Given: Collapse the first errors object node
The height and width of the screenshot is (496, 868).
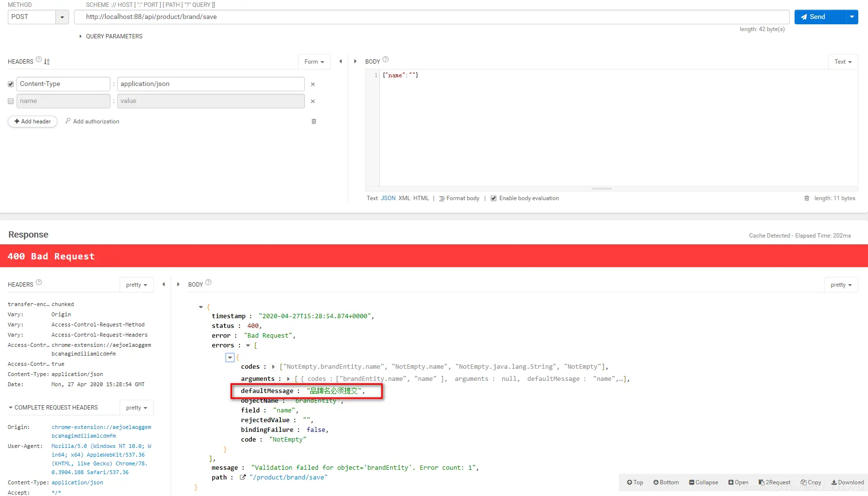Looking at the screenshot, I should (x=230, y=358).
